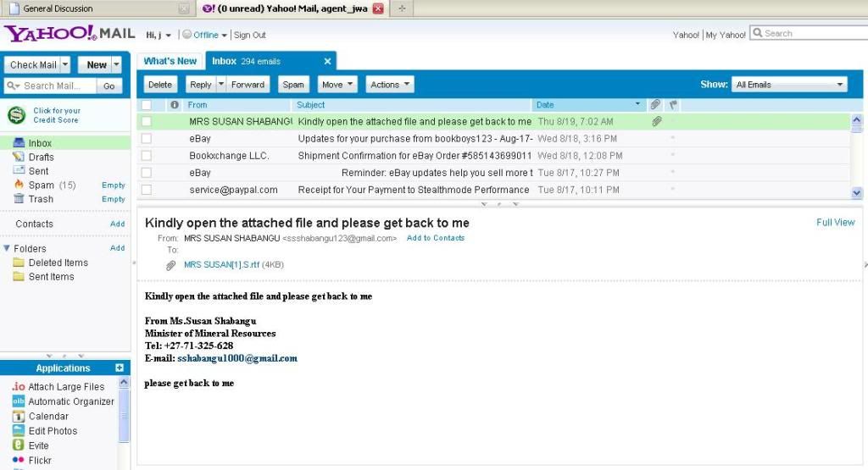Click the Flickr dots icon
This screenshot has height=470, width=868.
19,460
